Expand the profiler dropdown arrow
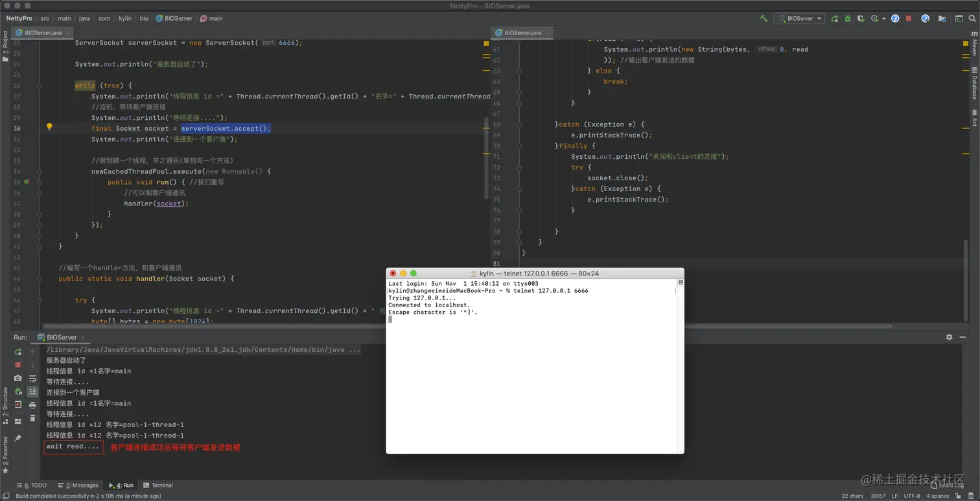980x501 pixels. [883, 19]
